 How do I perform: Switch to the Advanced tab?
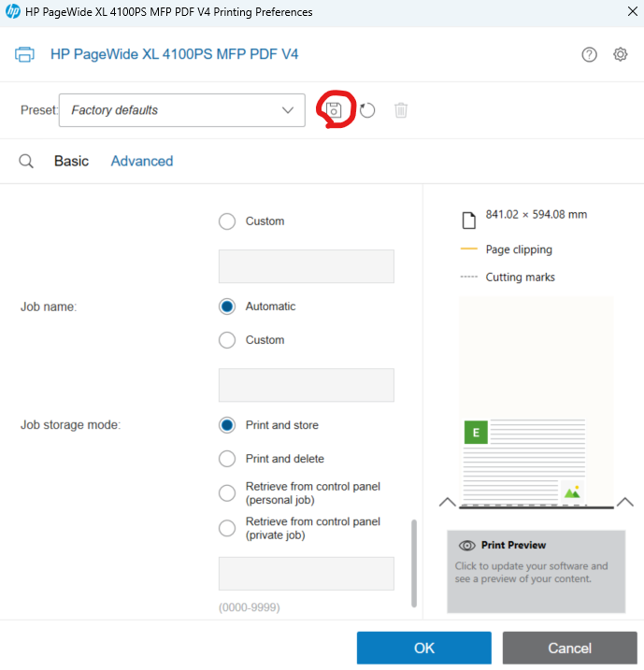[142, 161]
